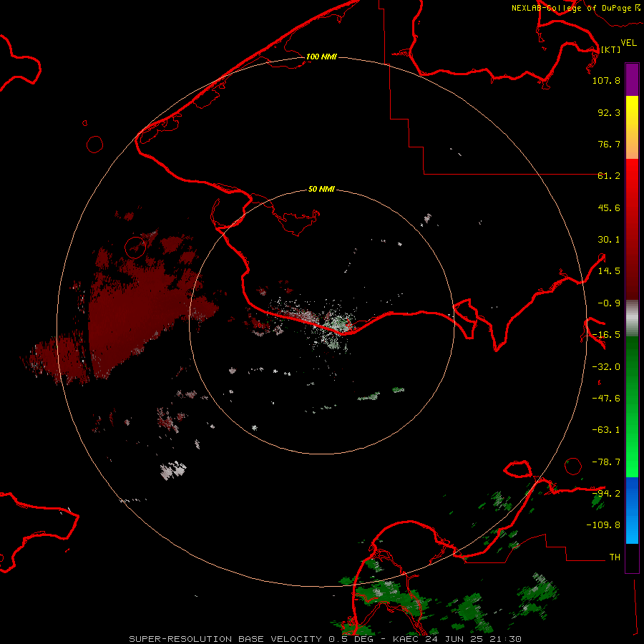The height and width of the screenshot is (644, 644).
Task: Click the -32.0 velocity scale value
Action: click(606, 367)
